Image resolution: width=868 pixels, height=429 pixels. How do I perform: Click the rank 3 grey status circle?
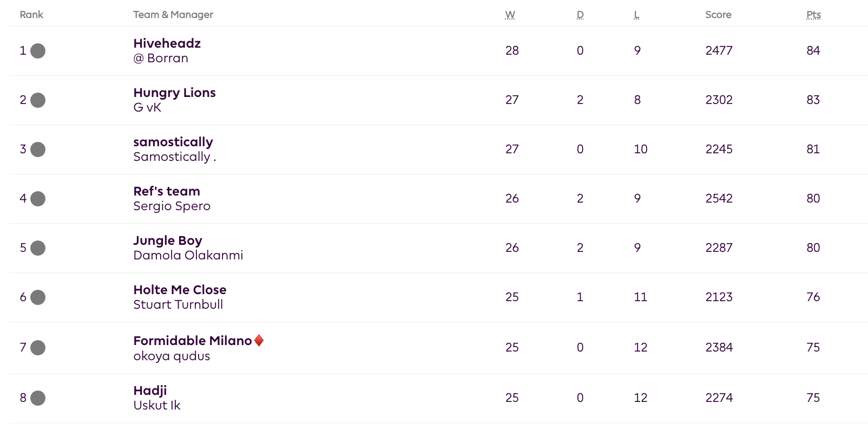coord(38,149)
